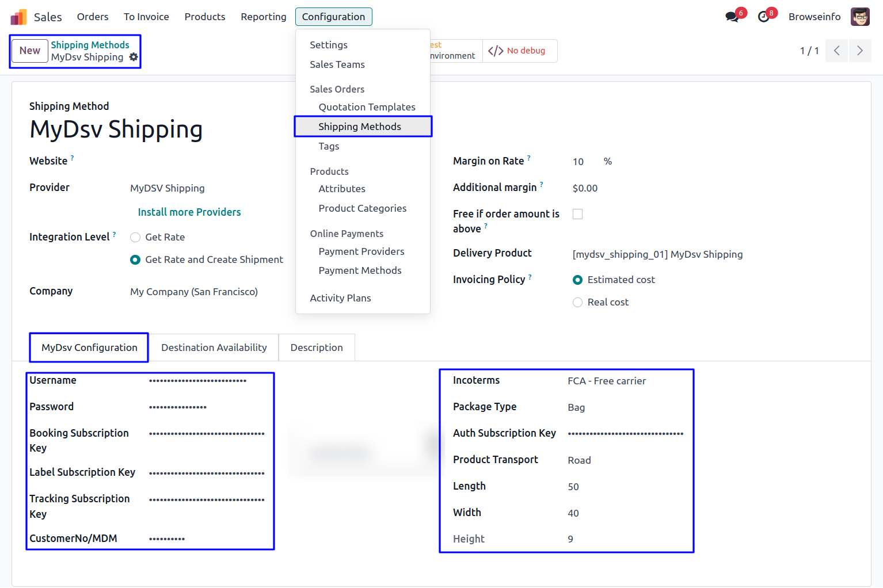883x588 pixels.
Task: Go to previous record with left arrow
Action: click(x=836, y=51)
